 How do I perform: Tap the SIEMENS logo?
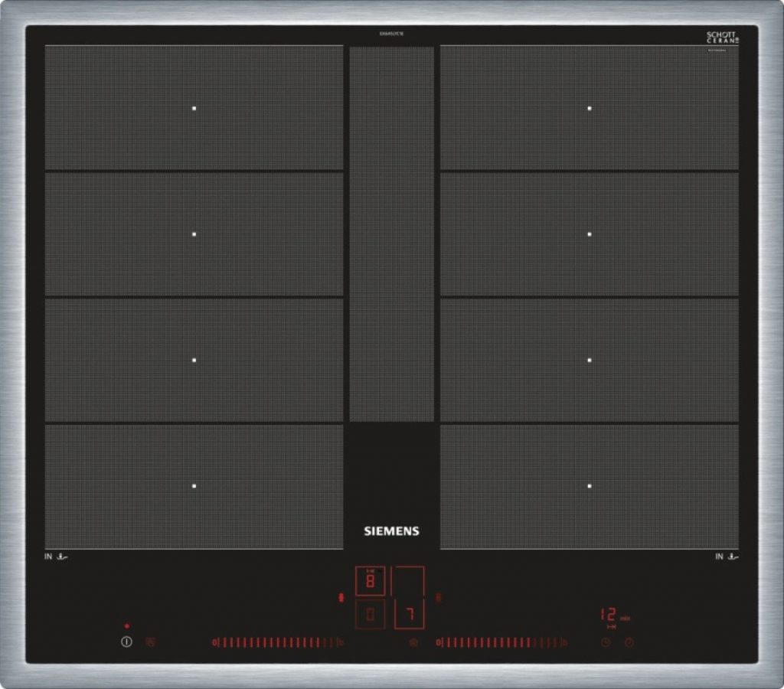[391, 531]
